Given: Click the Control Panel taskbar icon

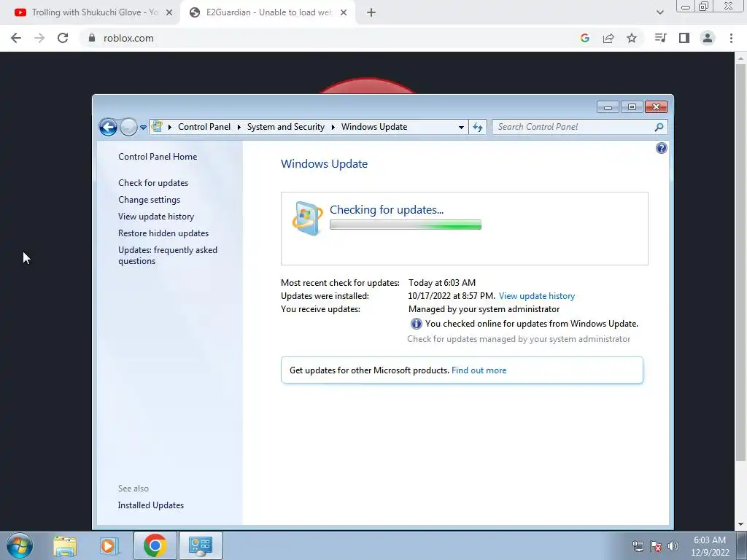Looking at the screenshot, I should 200,545.
